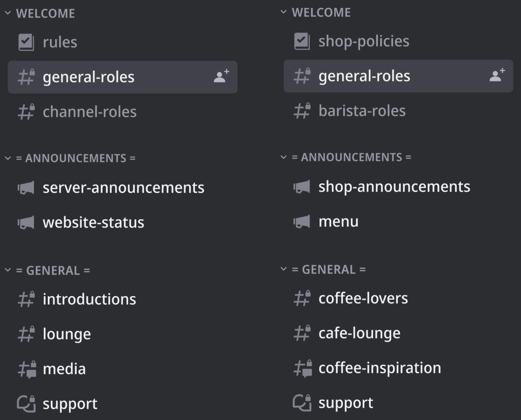Image resolution: width=521 pixels, height=420 pixels.
Task: Click the locked hashtag icon beside introductions
Action: [26, 299]
